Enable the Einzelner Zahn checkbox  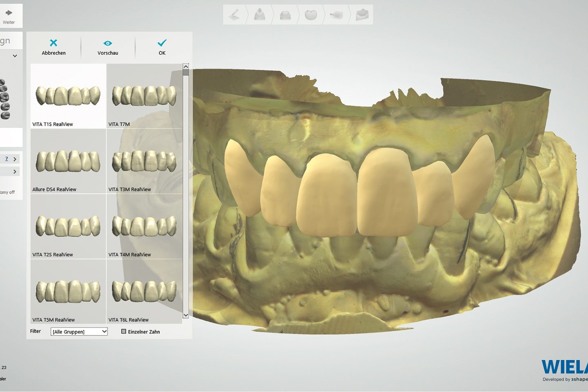pos(124,332)
